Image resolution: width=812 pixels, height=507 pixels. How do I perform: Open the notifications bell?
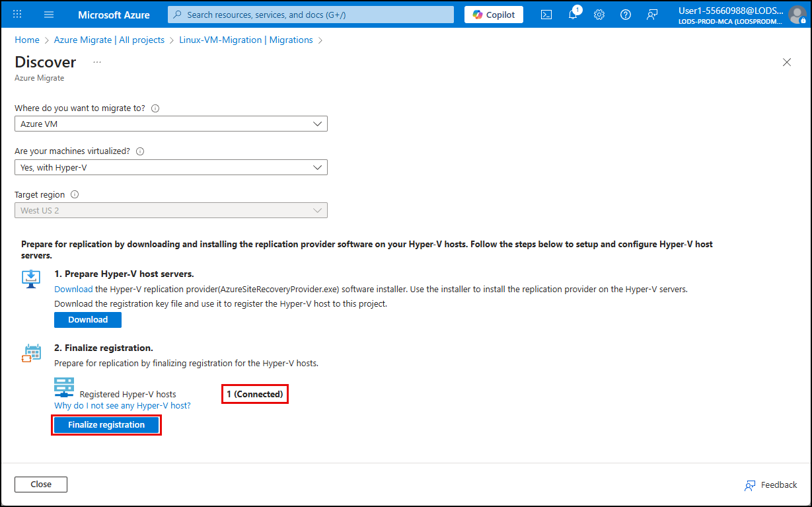573,15
